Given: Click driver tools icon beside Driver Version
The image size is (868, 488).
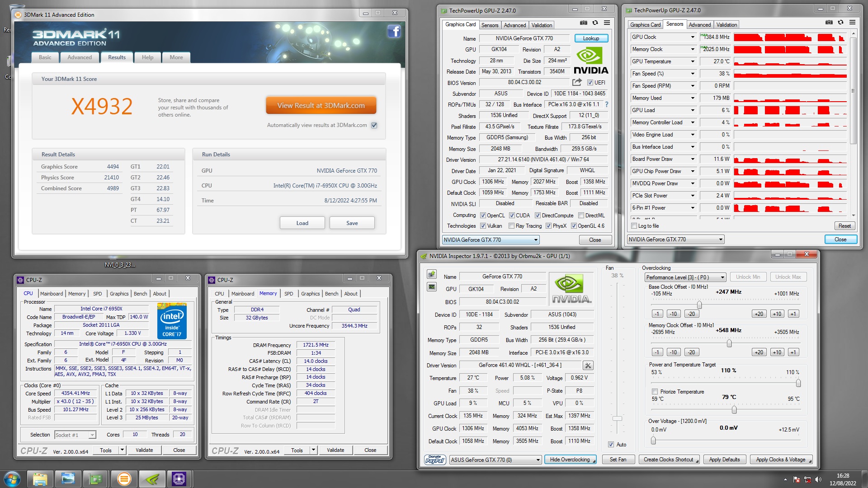Looking at the screenshot, I should [588, 365].
